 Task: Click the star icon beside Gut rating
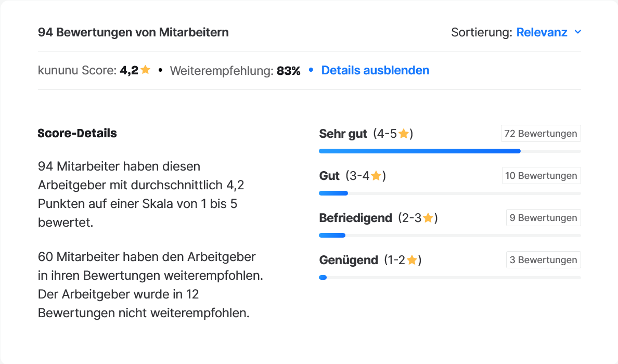[376, 175]
